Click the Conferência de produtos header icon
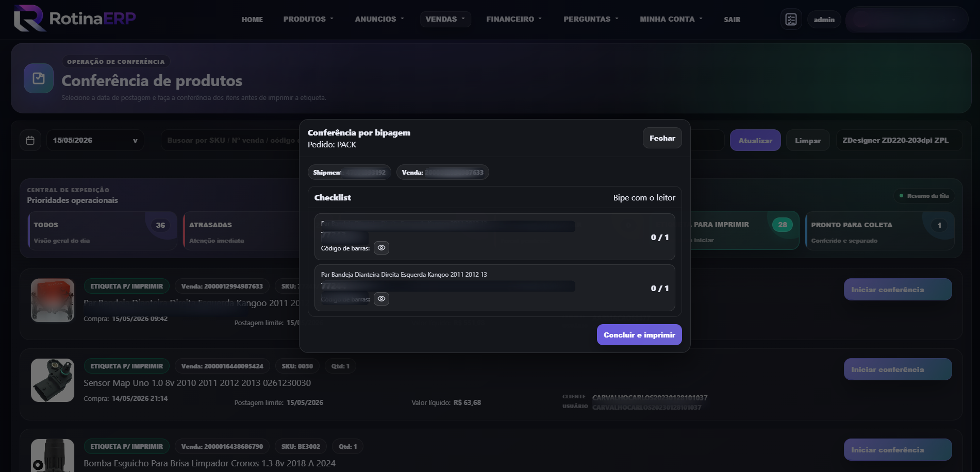This screenshot has height=472, width=980. [39, 78]
